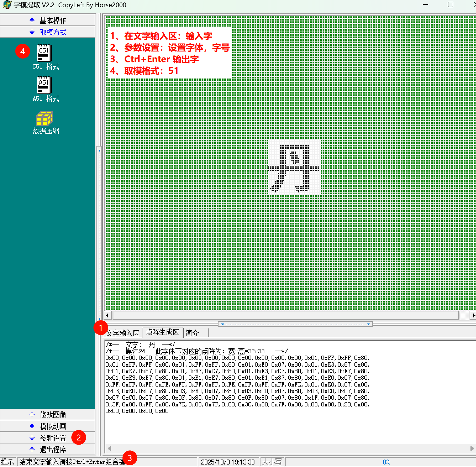
Task: Click the app icon in the title bar
Action: pos(7,5)
